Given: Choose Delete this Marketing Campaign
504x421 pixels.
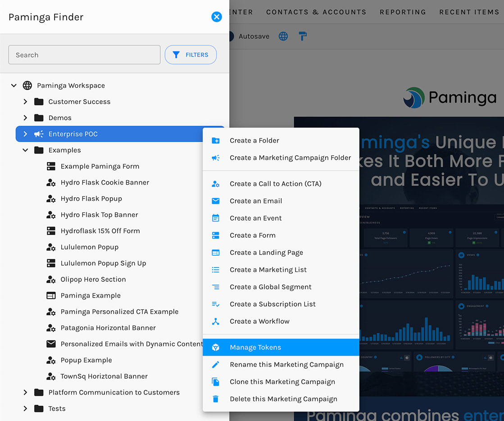Looking at the screenshot, I should (x=281, y=399).
